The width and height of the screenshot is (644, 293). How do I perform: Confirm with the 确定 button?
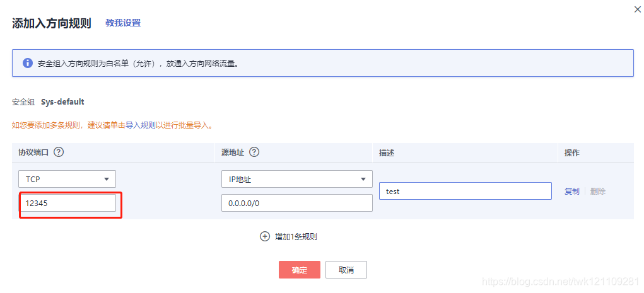point(300,270)
